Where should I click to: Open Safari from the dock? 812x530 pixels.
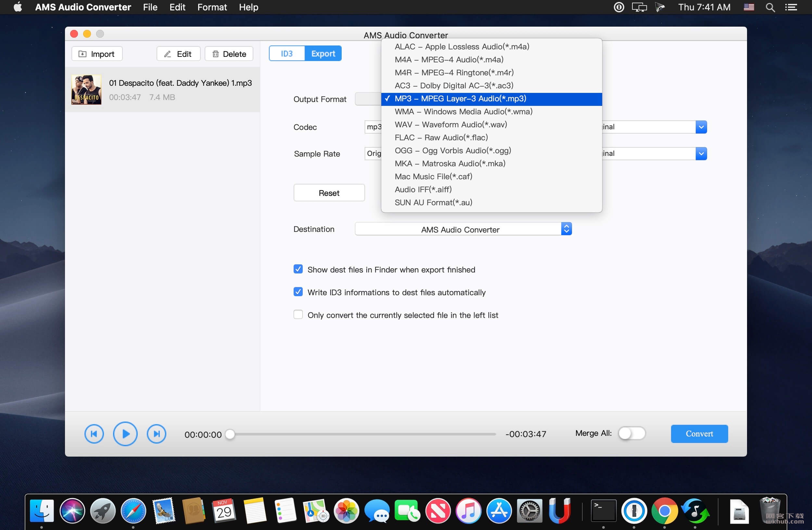click(133, 511)
